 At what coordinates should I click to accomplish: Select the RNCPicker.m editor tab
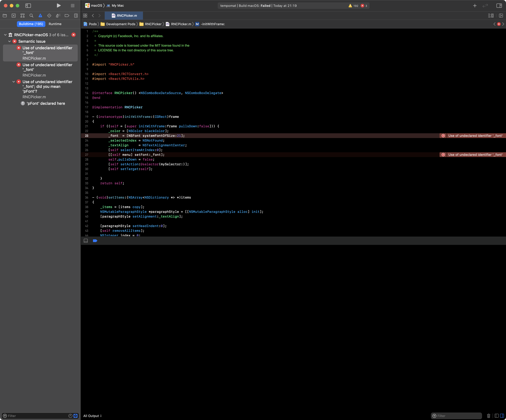[124, 16]
